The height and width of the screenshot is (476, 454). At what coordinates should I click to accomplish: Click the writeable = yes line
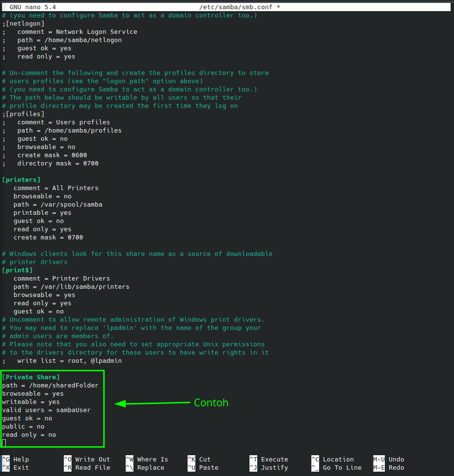point(31,402)
